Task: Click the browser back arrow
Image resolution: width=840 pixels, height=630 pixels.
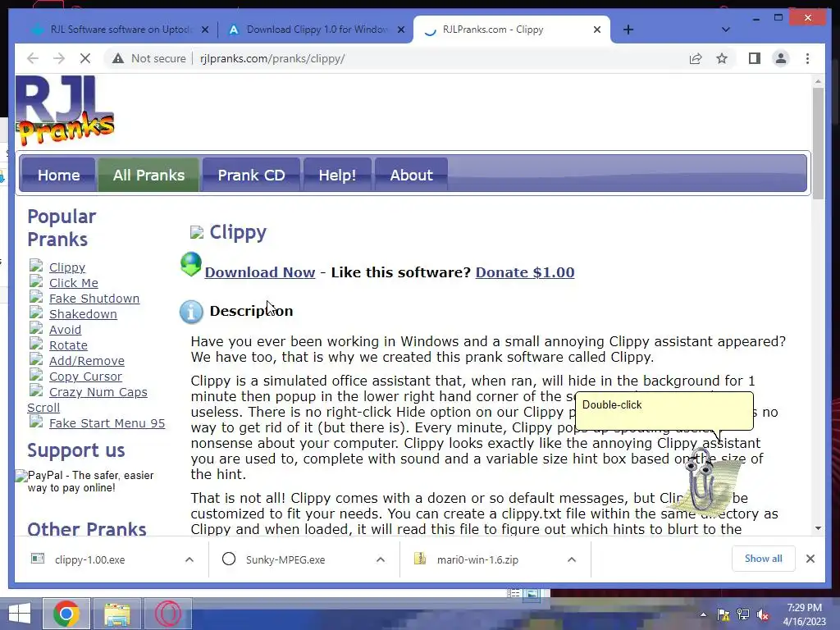Action: click(33, 58)
